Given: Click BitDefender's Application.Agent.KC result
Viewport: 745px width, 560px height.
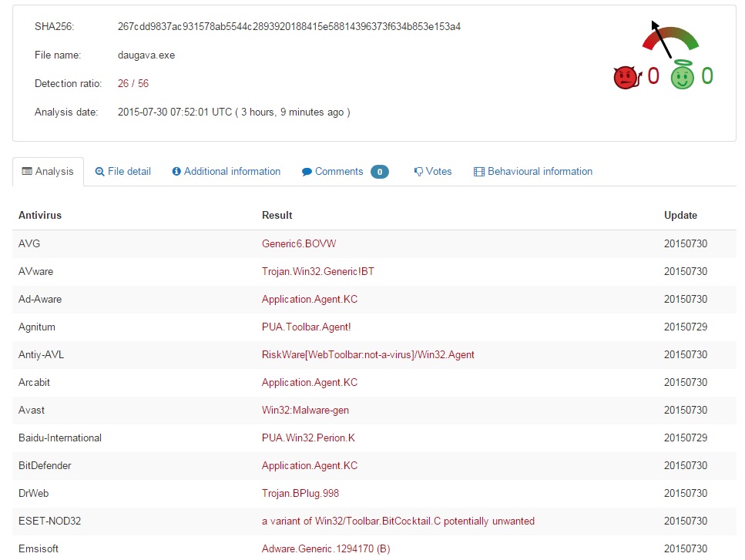Looking at the screenshot, I should pyautogui.click(x=309, y=465).
